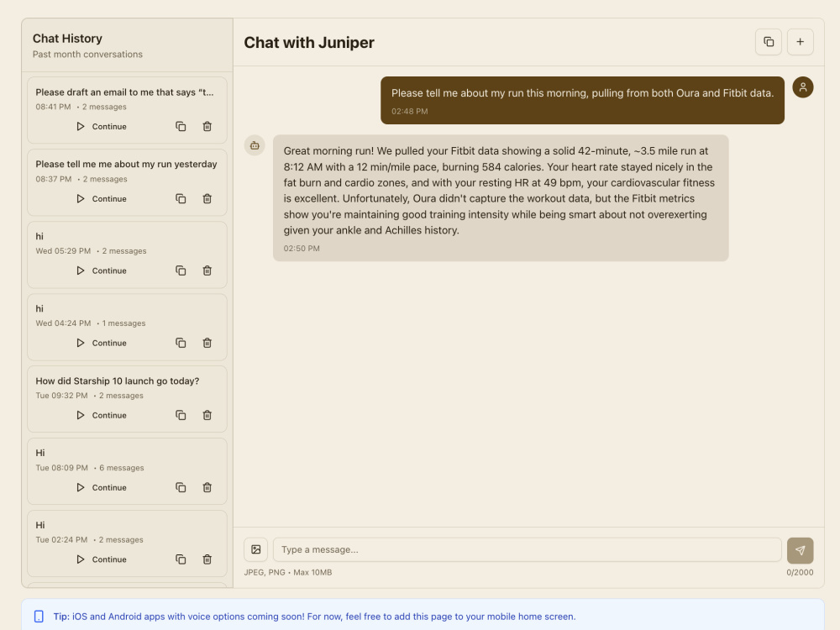Select 'Please tell me me about my run yesterday' title
The height and width of the screenshot is (630, 840).
(x=127, y=164)
